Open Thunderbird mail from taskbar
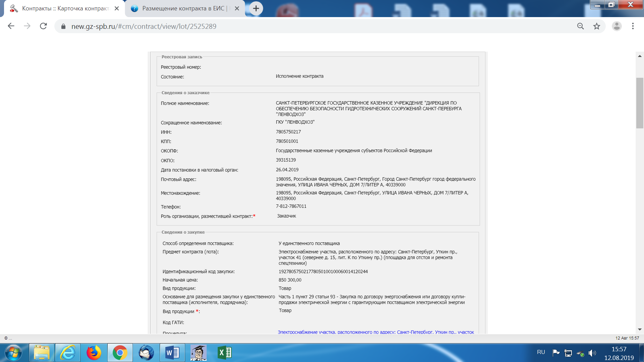This screenshot has height=362, width=644. click(x=146, y=353)
